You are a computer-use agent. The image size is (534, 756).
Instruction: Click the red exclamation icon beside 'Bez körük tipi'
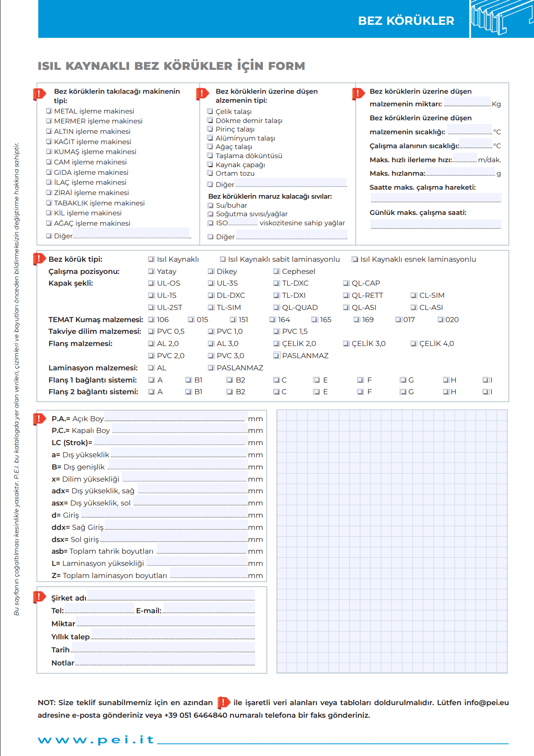tap(39, 259)
